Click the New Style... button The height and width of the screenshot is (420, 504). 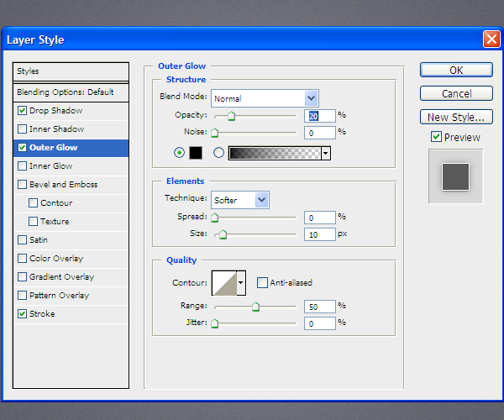coord(456,117)
